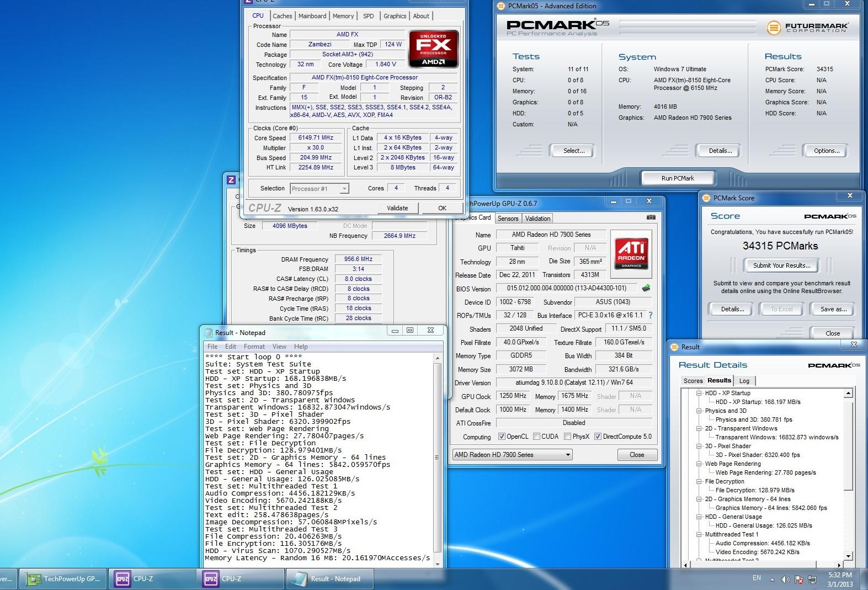Click the GPU-Z BIOS save chip icon
This screenshot has width=868, height=590.
coord(646,288)
